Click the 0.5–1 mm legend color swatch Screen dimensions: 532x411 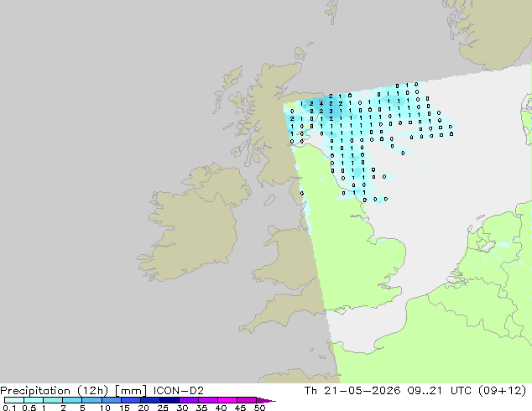pyautogui.click(x=34, y=400)
